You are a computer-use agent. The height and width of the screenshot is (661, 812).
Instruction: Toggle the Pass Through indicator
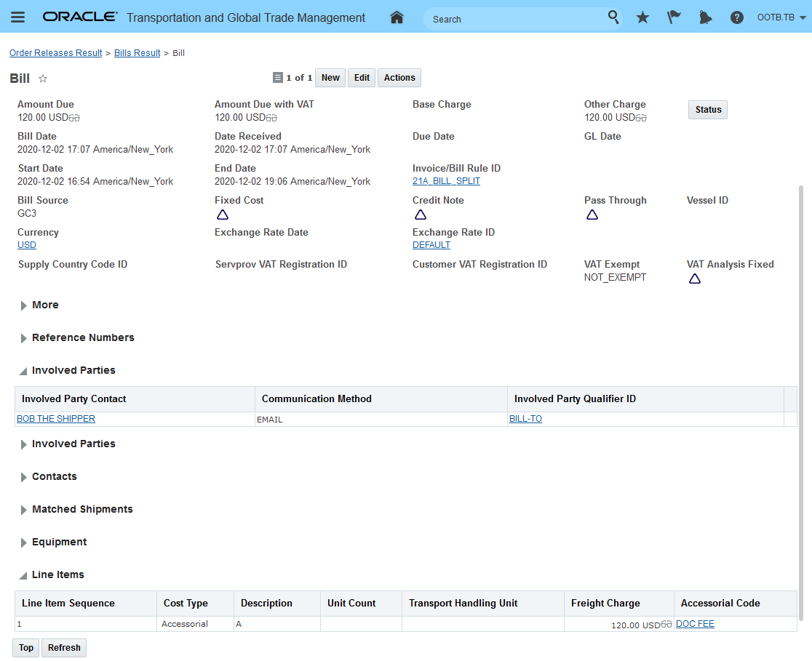coord(592,215)
